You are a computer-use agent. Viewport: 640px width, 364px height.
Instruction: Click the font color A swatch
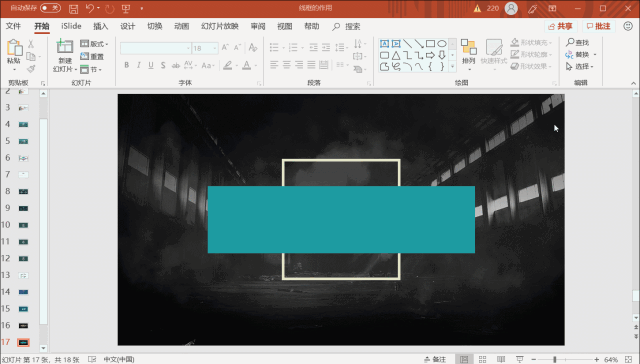[247, 65]
